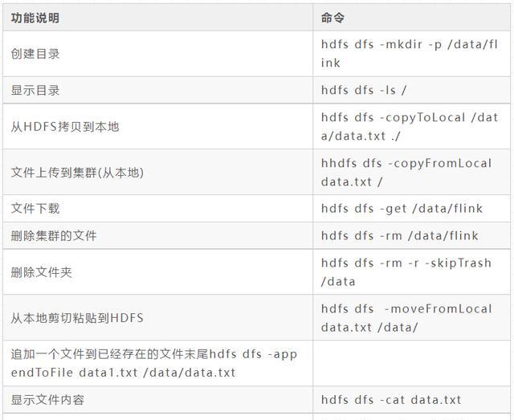The width and height of the screenshot is (514, 420).
Task: Select the 文件下载 cell
Action: [35, 209]
